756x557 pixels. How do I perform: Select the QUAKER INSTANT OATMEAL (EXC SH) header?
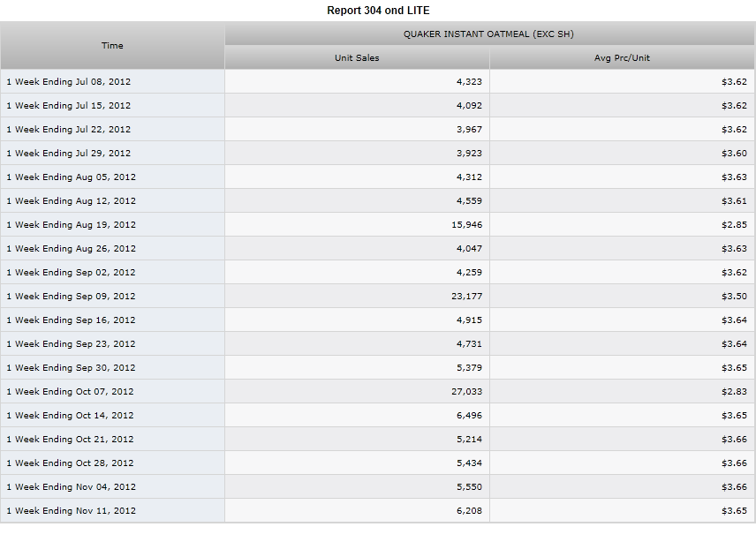(489, 34)
